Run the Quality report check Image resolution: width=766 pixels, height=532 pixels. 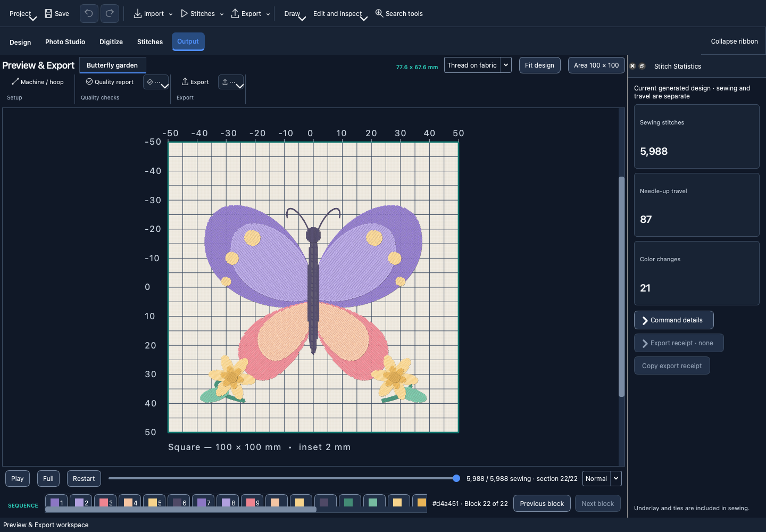click(110, 82)
